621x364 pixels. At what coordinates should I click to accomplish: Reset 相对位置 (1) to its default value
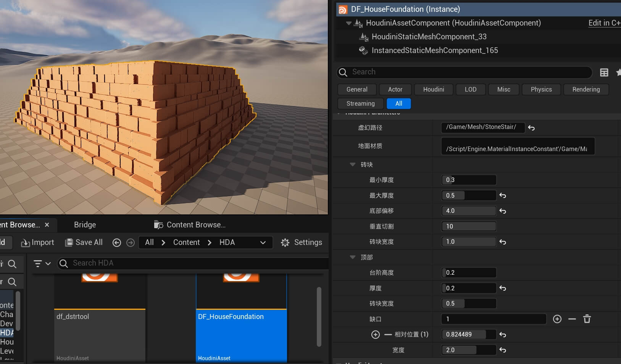point(503,335)
